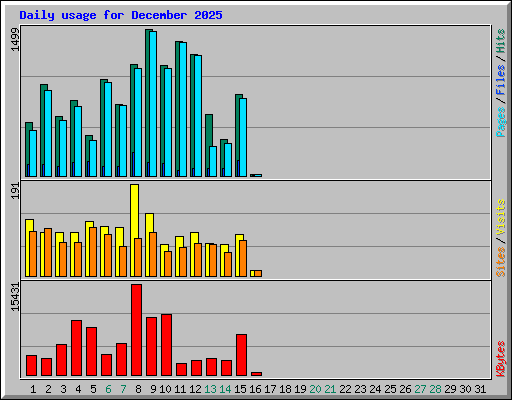Click the red KBytes bar for day 4

tap(76, 348)
